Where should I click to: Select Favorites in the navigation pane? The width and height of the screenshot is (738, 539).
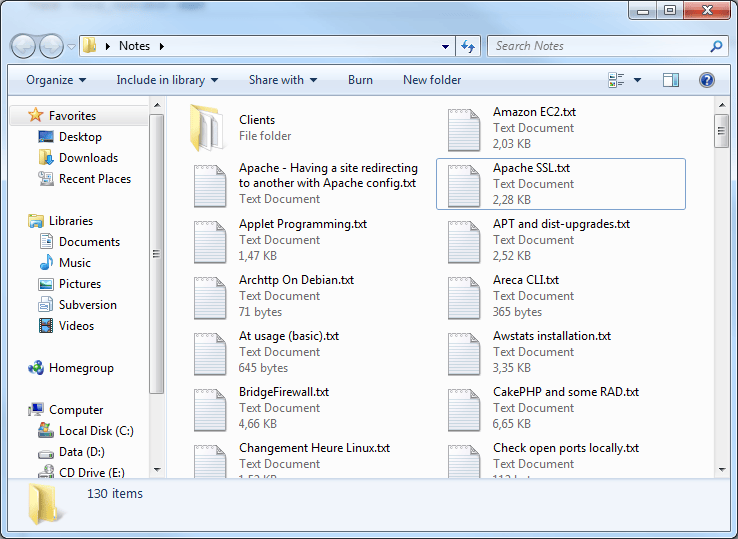click(72, 116)
